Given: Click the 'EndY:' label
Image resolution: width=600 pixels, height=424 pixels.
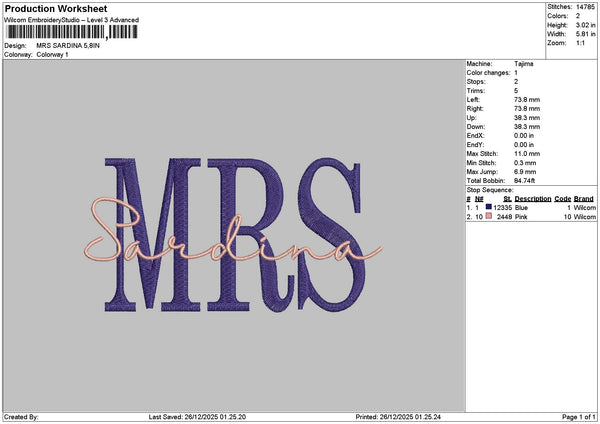Looking at the screenshot, I should pos(475,145).
